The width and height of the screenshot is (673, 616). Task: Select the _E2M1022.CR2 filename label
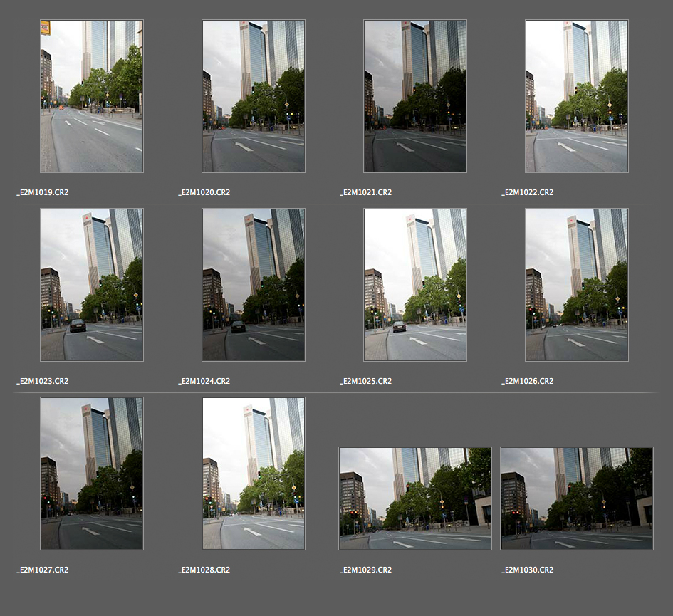click(528, 192)
